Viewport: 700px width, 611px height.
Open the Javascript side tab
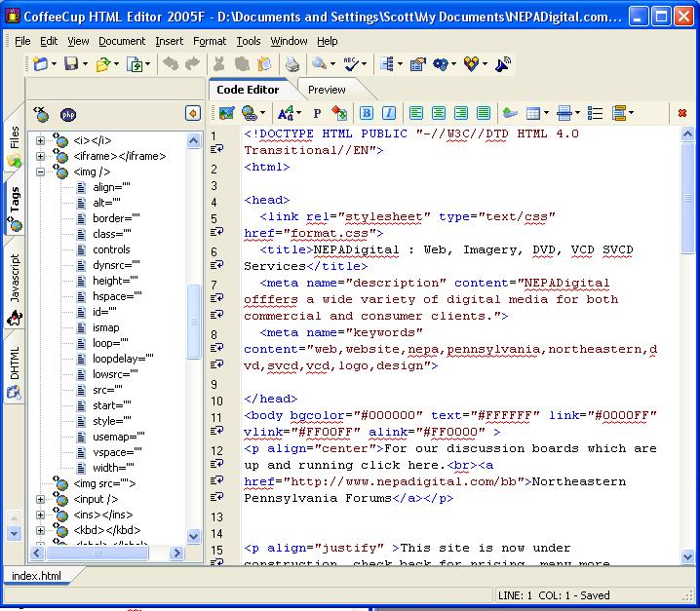coord(15,290)
